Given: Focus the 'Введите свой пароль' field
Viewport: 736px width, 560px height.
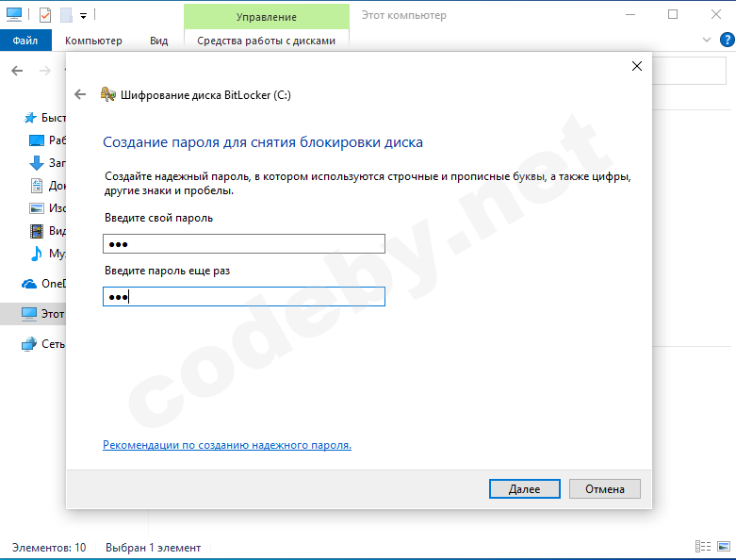Looking at the screenshot, I should click(x=244, y=243).
